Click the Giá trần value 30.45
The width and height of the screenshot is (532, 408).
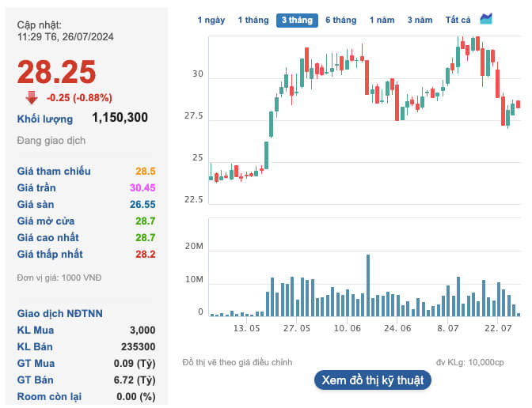pyautogui.click(x=141, y=188)
